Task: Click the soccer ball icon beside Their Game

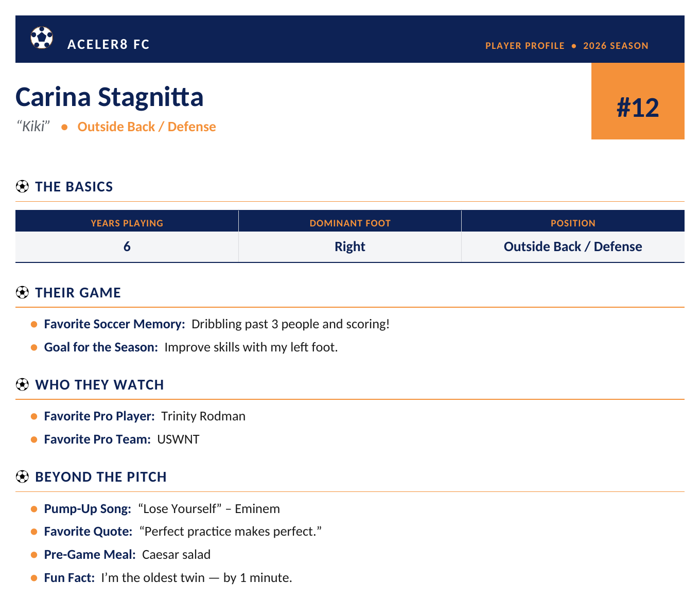Action: pyautogui.click(x=22, y=292)
